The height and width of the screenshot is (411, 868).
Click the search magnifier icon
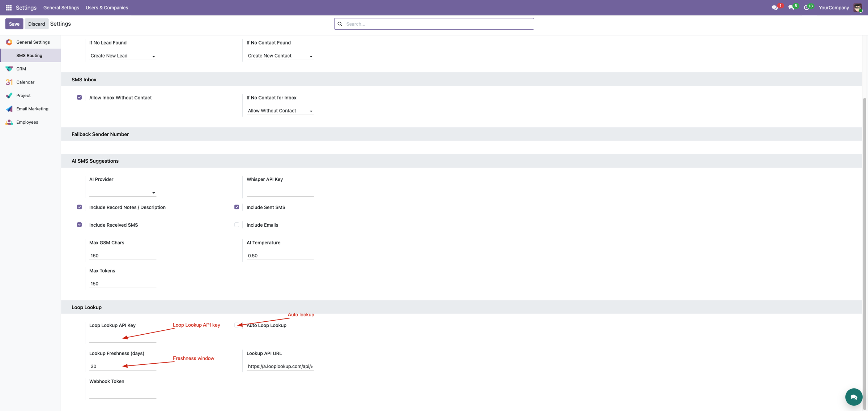[x=340, y=24]
